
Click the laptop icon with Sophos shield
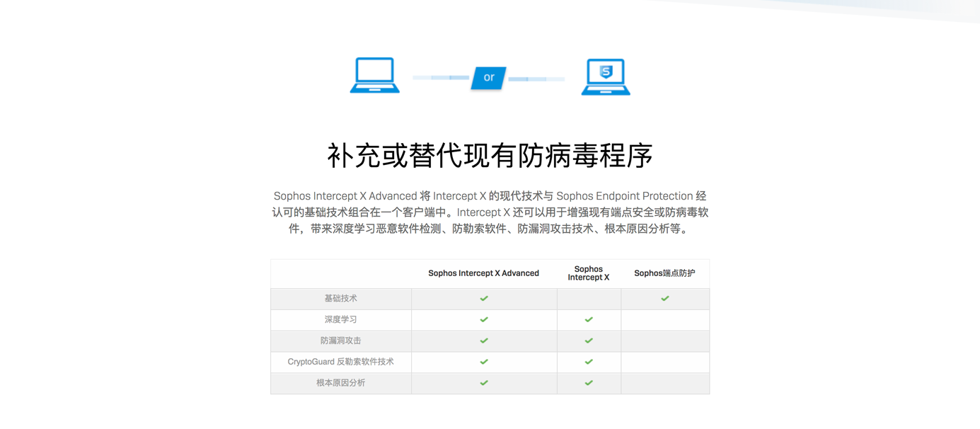606,76
